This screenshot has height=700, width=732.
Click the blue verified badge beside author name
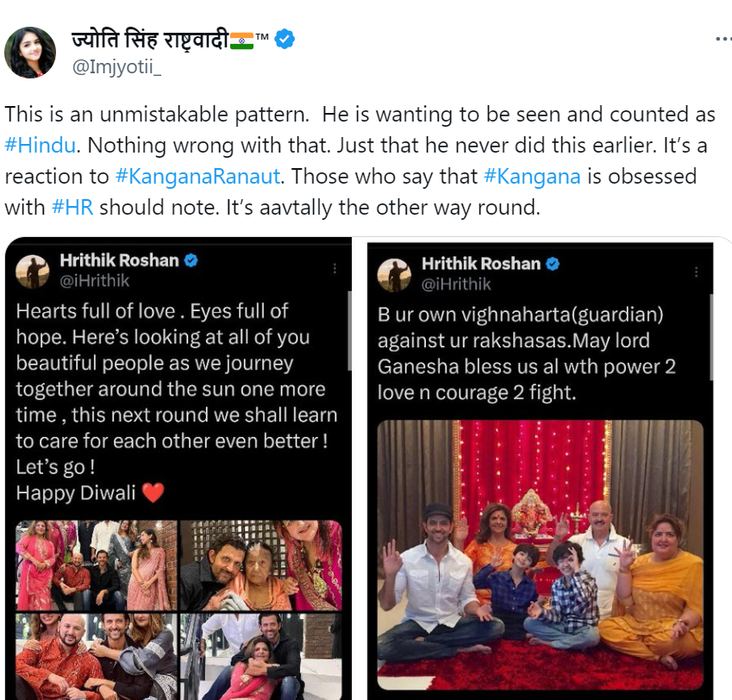pos(285,39)
